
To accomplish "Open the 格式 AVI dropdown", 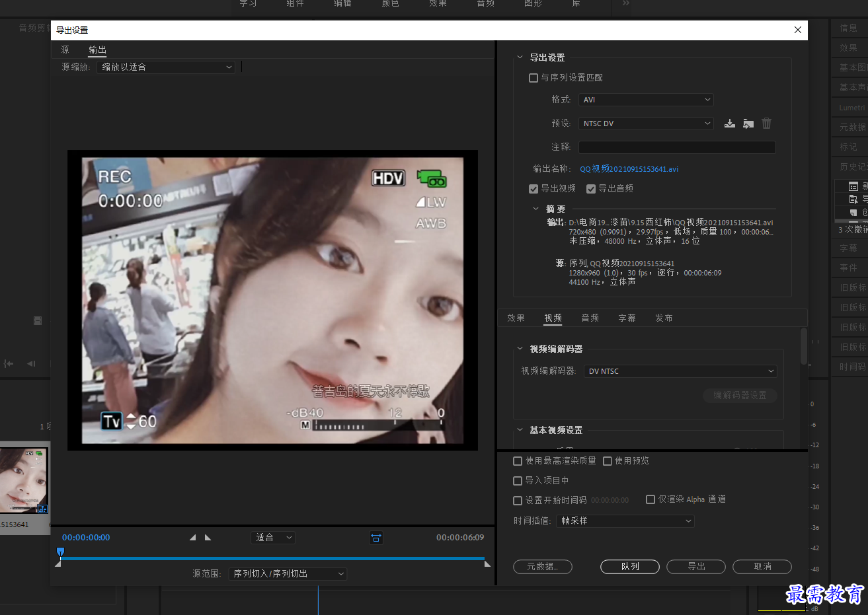I will click(x=646, y=100).
